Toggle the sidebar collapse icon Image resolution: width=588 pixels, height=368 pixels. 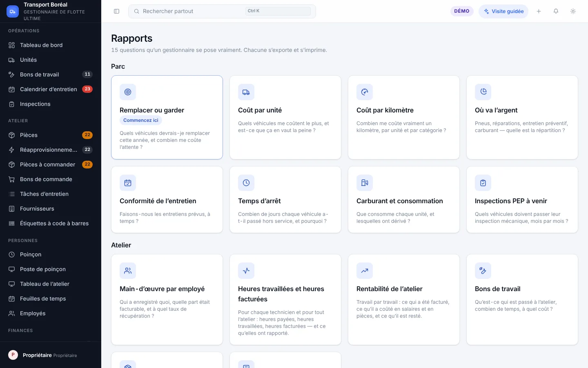coord(116,11)
